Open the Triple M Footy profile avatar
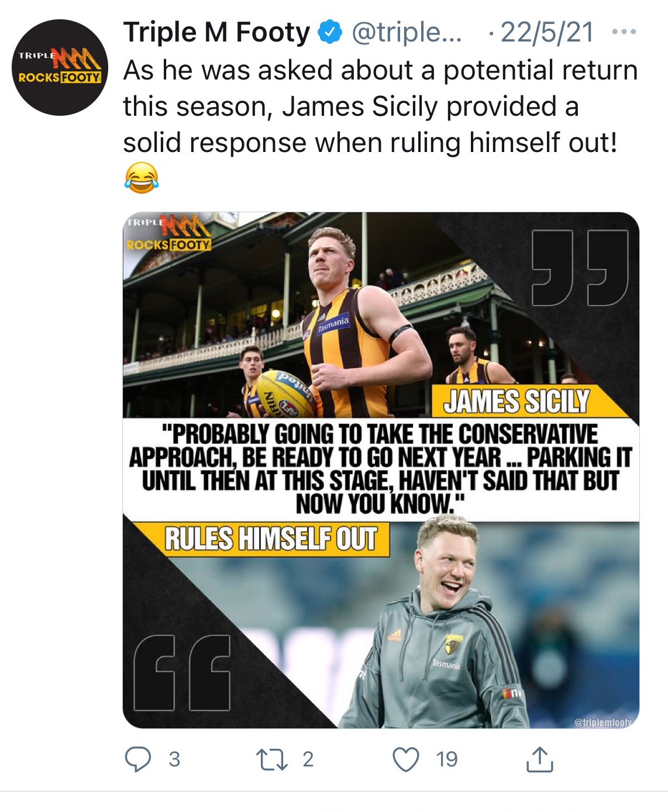 click(x=60, y=67)
